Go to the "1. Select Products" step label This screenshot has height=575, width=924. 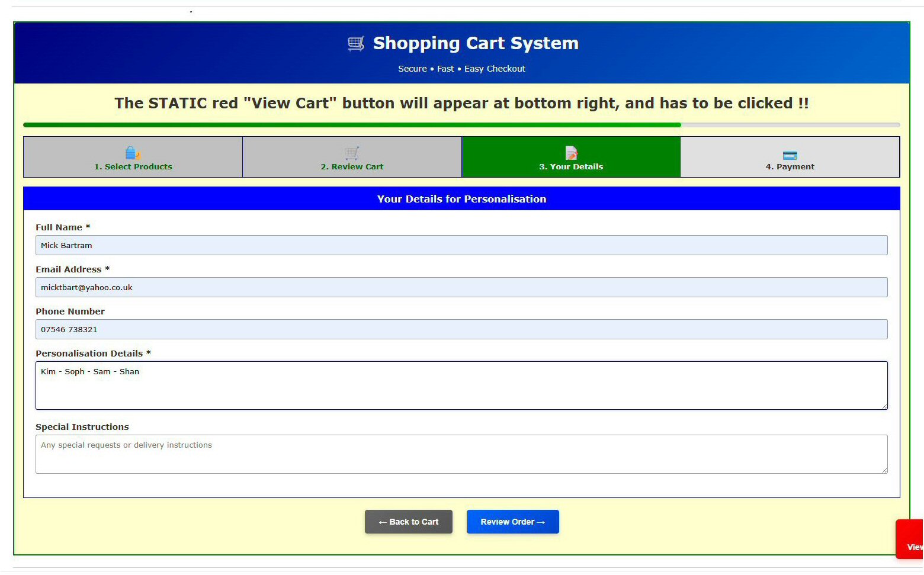click(133, 167)
